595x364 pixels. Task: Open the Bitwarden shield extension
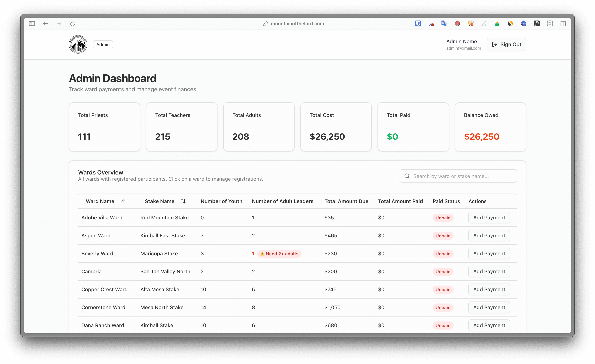(418, 23)
